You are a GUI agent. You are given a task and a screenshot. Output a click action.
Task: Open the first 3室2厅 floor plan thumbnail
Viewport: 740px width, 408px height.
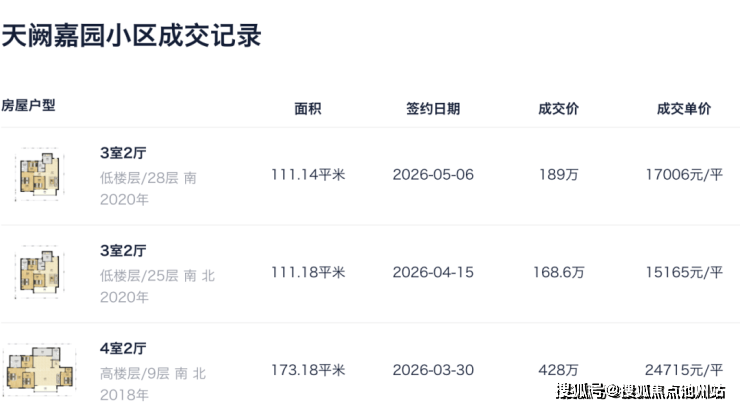click(x=39, y=175)
